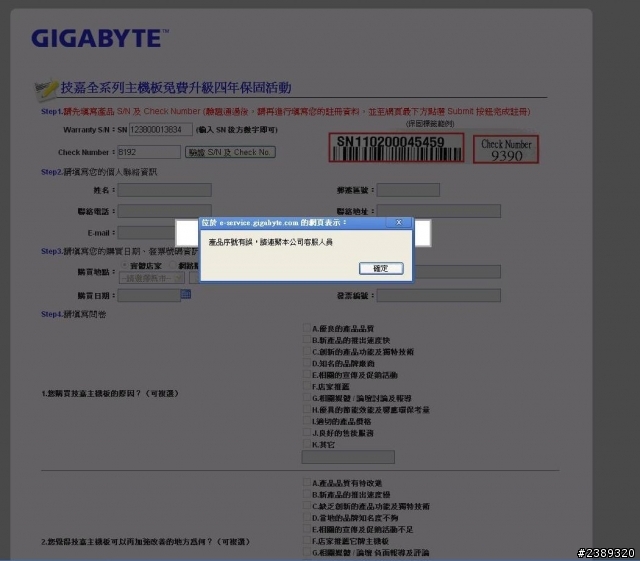Click the 姓名 text field

tap(164, 190)
